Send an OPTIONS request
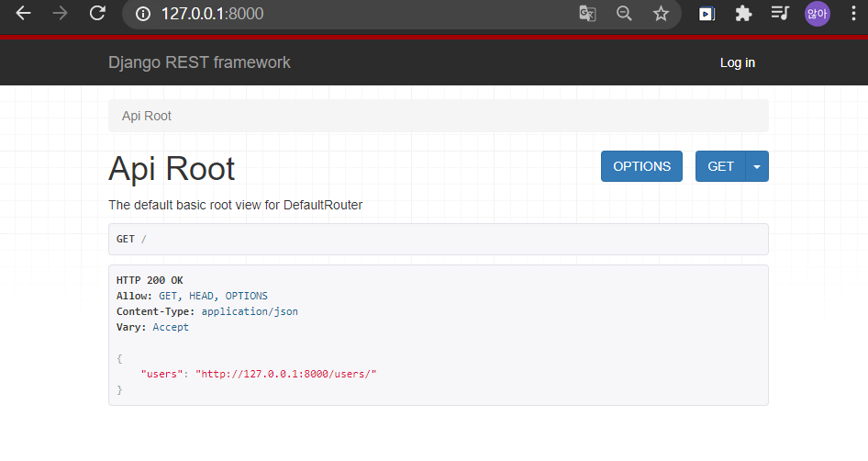This screenshot has width=868, height=461. (641, 166)
